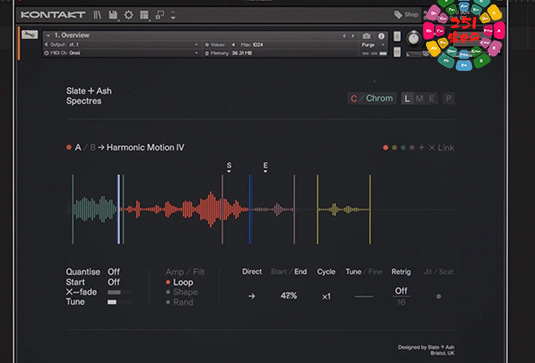Adjust the X-fade slider
Viewport: 535px width, 363px height.
[x=119, y=292]
